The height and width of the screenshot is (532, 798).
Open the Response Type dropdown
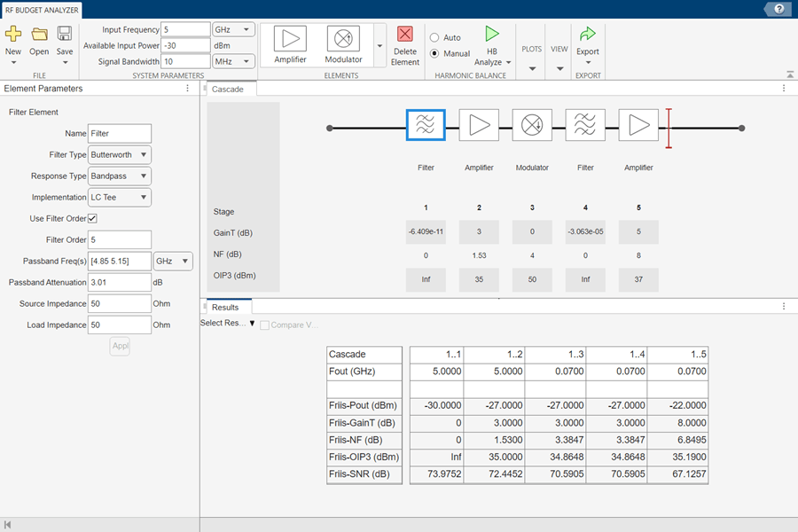[x=119, y=176]
